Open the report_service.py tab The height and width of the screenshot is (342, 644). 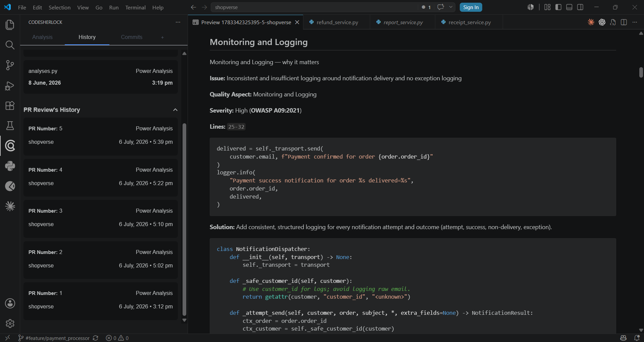(403, 22)
